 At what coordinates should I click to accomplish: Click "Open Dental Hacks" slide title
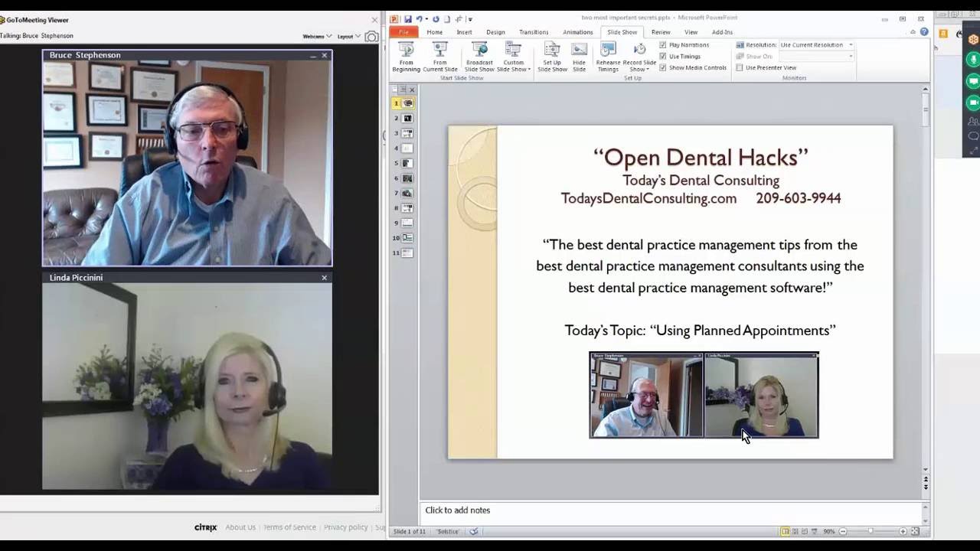[701, 157]
